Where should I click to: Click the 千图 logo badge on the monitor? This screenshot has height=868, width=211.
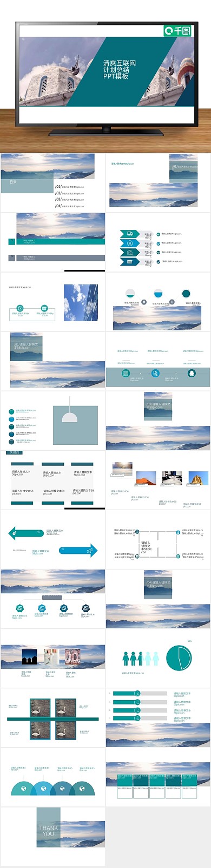[x=177, y=31]
